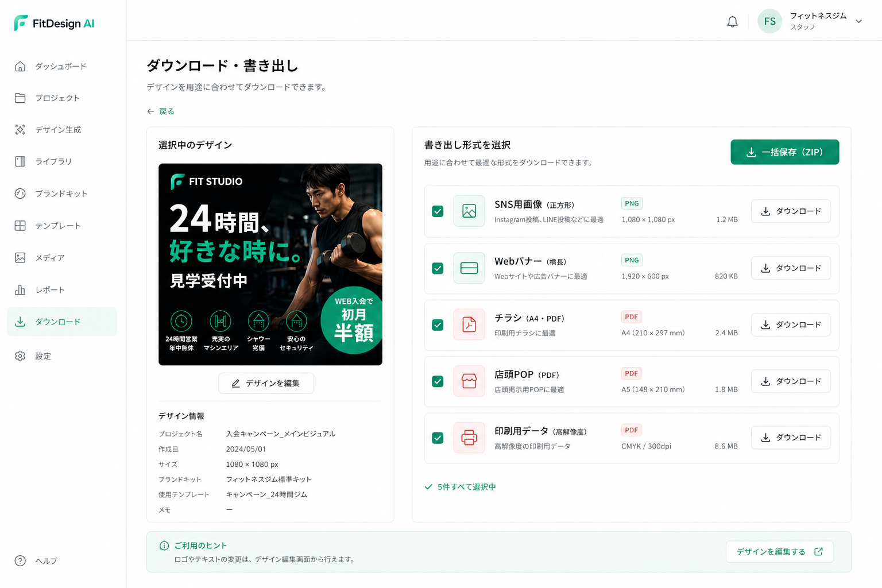Click the ダウンロード sidebar icon
882x588 pixels.
tap(20, 322)
